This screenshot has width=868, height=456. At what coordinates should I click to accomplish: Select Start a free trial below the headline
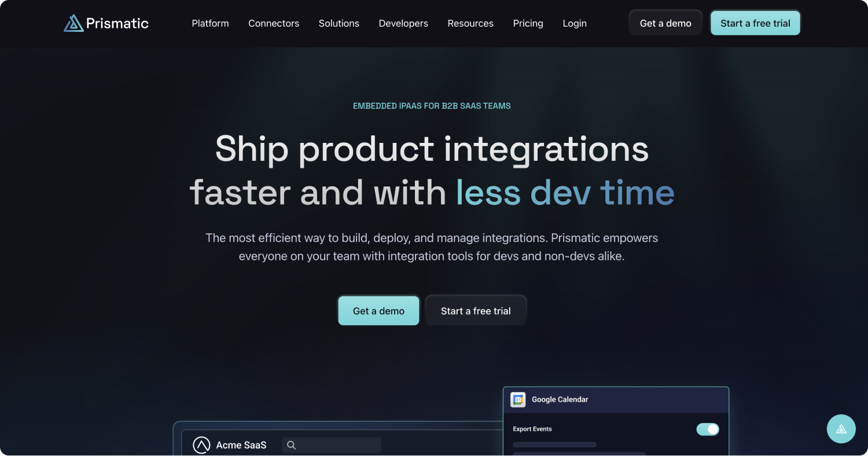476,310
